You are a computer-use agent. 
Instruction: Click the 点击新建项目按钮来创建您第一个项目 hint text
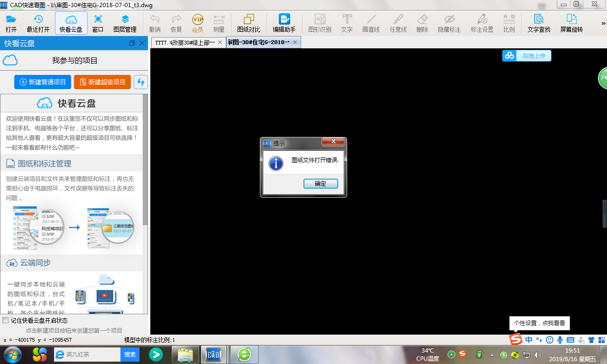(74, 330)
